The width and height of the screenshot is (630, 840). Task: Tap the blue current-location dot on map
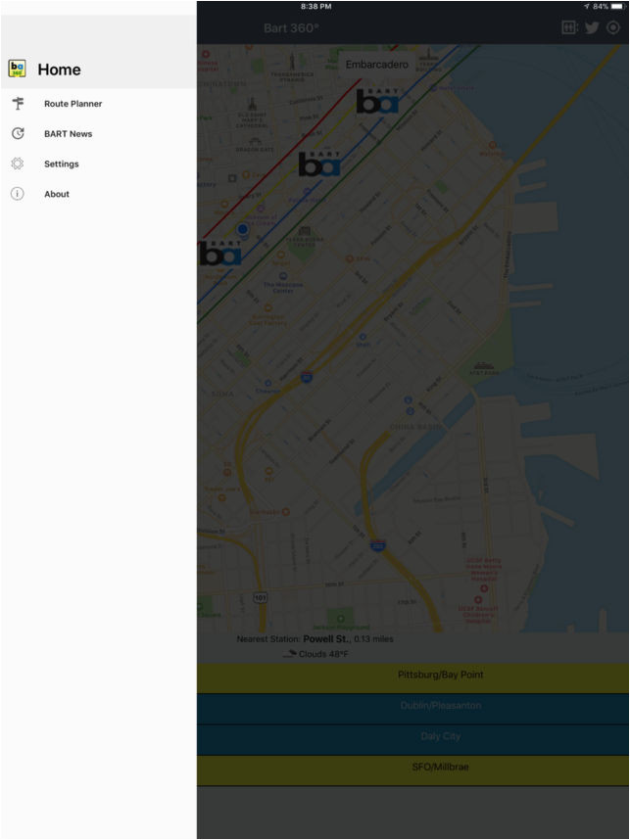[x=242, y=229]
